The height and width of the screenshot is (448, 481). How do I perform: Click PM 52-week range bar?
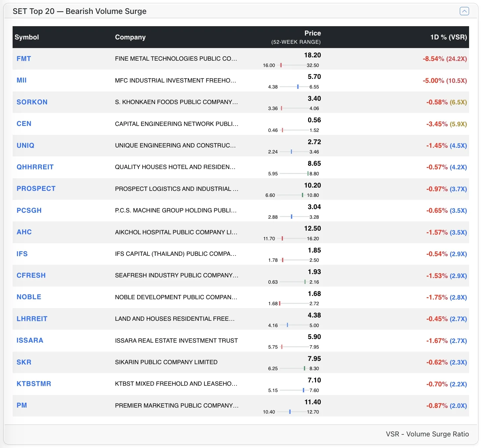pos(291,412)
